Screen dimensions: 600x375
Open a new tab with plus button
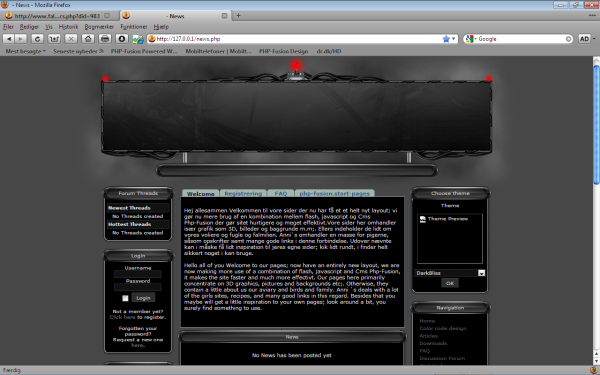238,15
